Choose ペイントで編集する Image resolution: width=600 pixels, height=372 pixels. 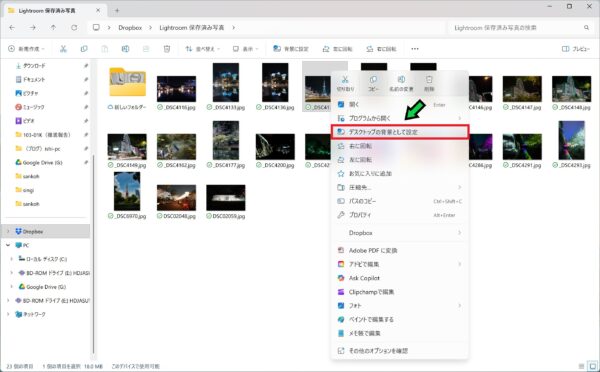coord(400,319)
